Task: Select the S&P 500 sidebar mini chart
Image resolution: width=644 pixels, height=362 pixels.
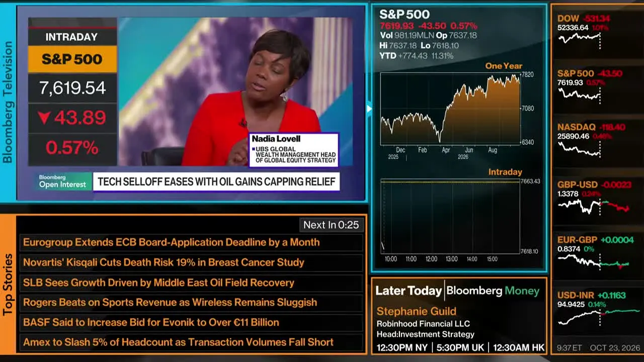Action: [580, 94]
